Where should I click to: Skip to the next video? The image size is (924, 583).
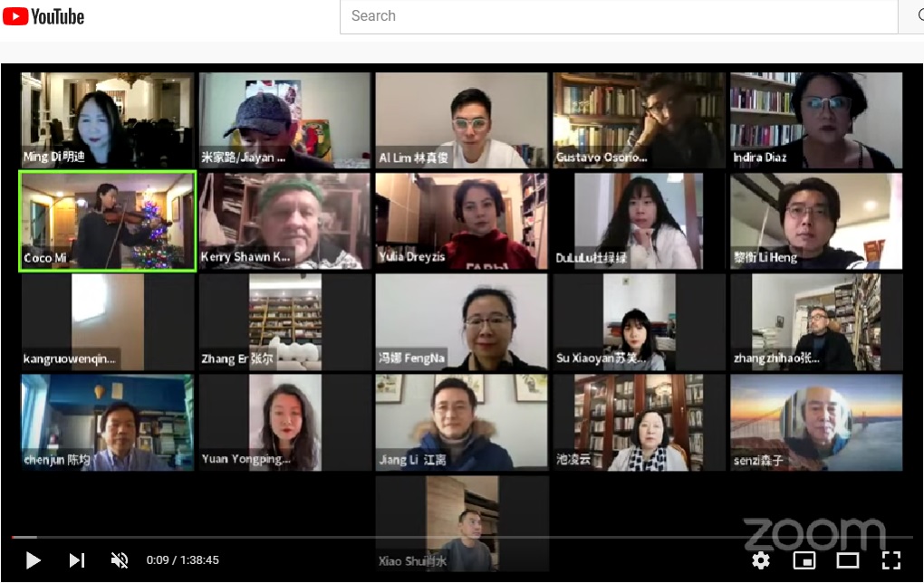pos(77,560)
